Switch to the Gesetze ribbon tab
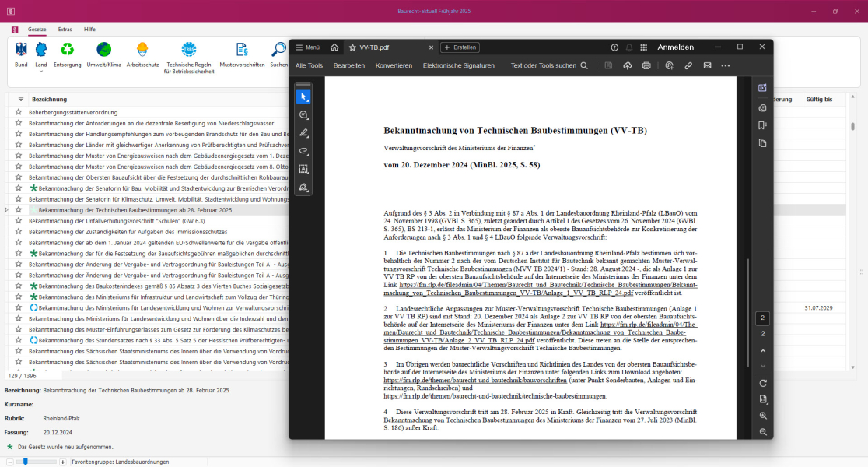Screen dimensions: 868x467 [37, 30]
